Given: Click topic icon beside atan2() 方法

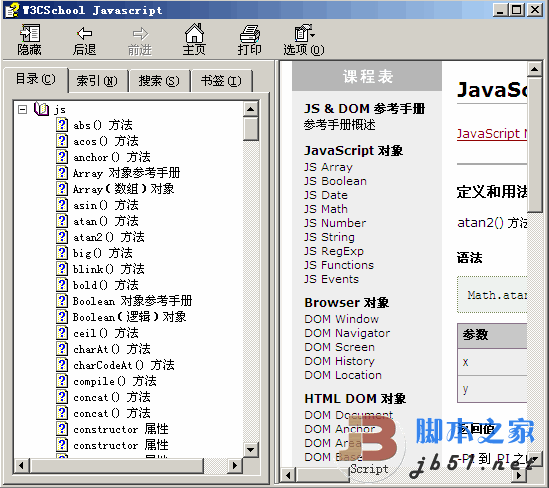Looking at the screenshot, I should tap(62, 237).
